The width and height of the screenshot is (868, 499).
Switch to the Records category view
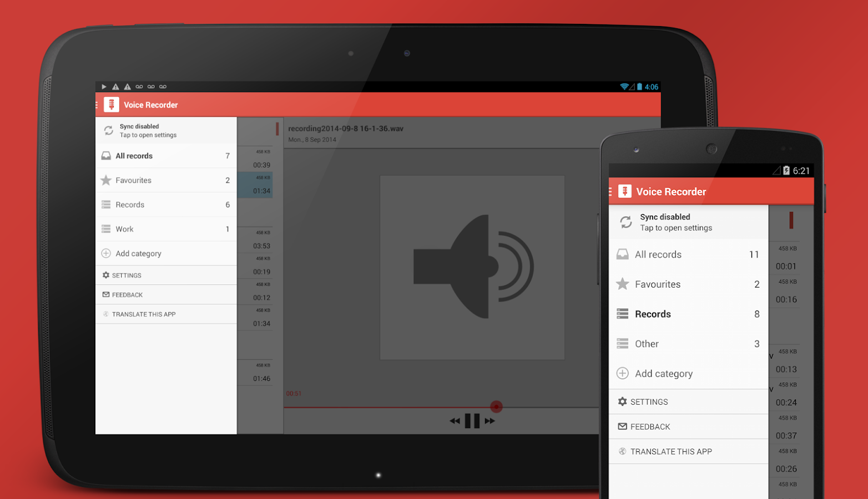pyautogui.click(x=130, y=204)
